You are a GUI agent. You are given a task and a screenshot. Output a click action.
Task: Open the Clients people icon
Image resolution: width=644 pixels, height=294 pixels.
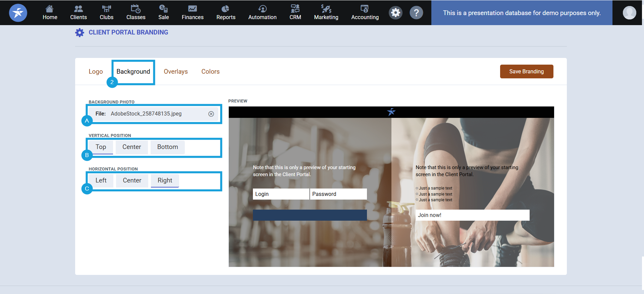(x=78, y=9)
